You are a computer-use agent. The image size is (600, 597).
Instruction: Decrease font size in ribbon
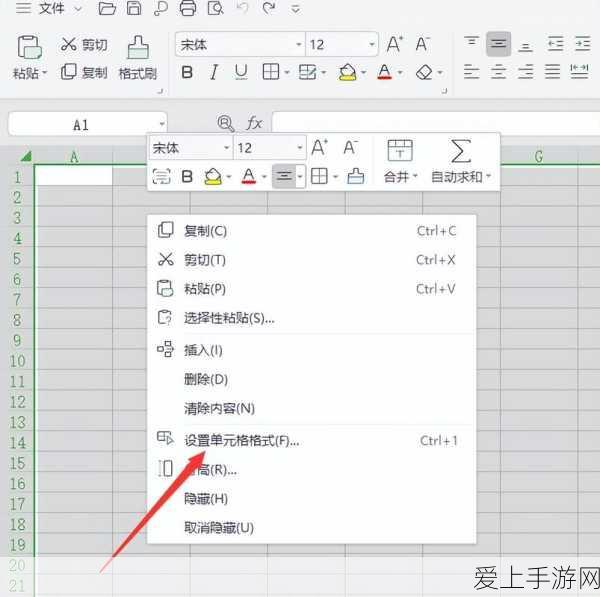point(422,44)
